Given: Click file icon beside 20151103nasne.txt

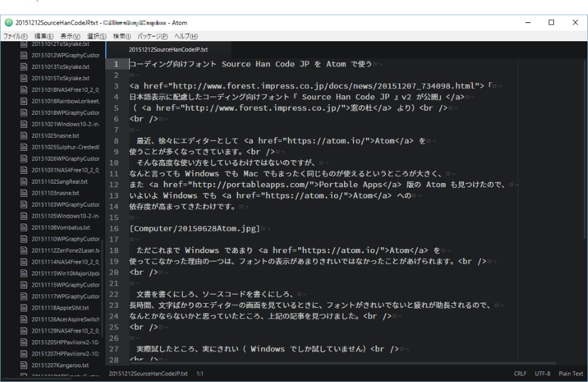Looking at the screenshot, I should [24, 193].
